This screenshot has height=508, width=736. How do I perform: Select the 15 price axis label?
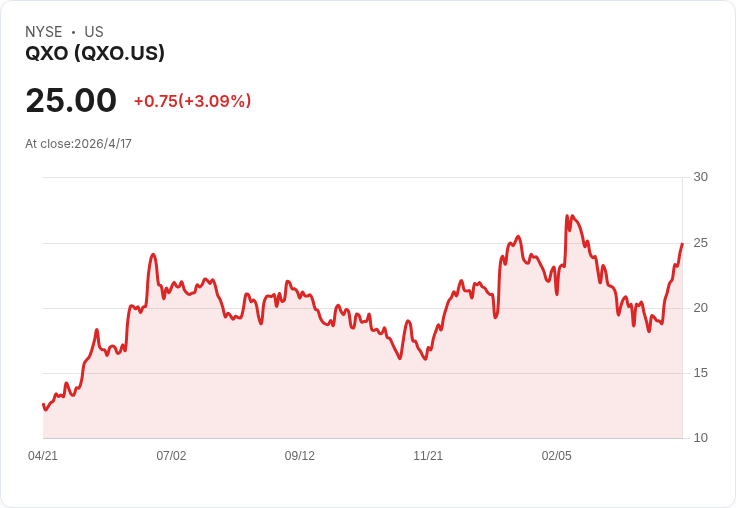click(700, 373)
